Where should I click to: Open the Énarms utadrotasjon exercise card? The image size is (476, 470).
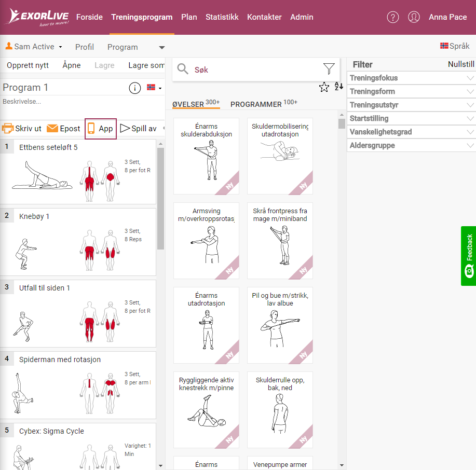pos(206,325)
